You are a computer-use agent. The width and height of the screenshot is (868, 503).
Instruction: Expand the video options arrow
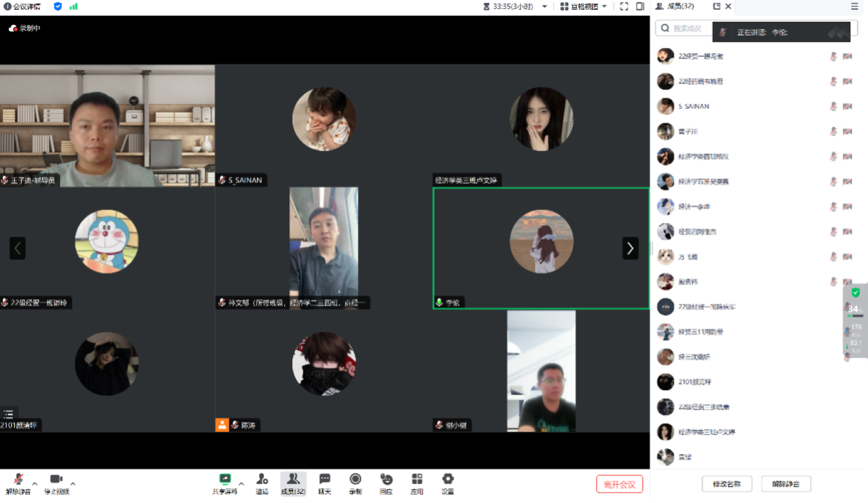click(73, 483)
